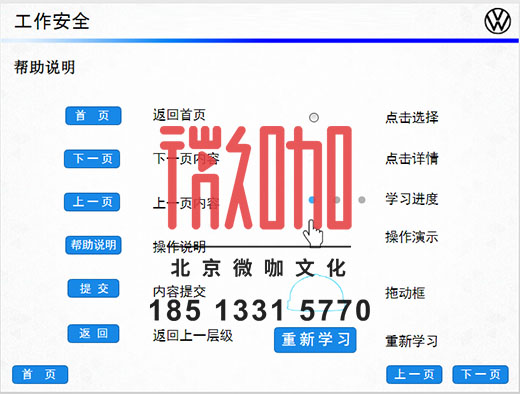This screenshot has width=520, height=394.
Task: Click the 上一页 button in help list
Action: click(x=92, y=202)
